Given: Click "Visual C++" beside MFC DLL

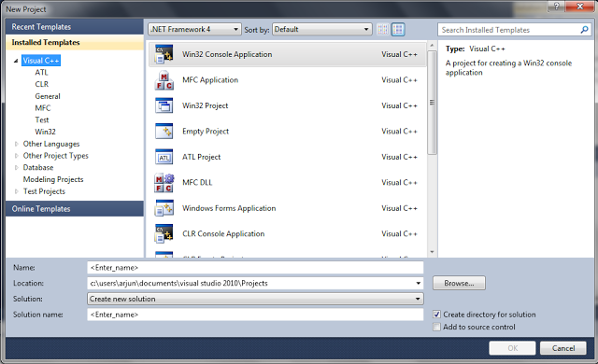Looking at the screenshot, I should 399,183.
